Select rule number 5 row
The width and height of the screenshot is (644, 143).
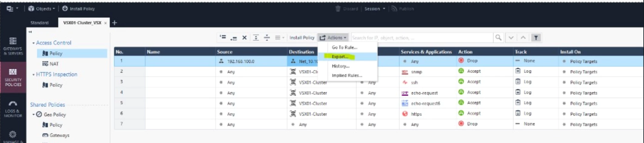click(x=122, y=103)
